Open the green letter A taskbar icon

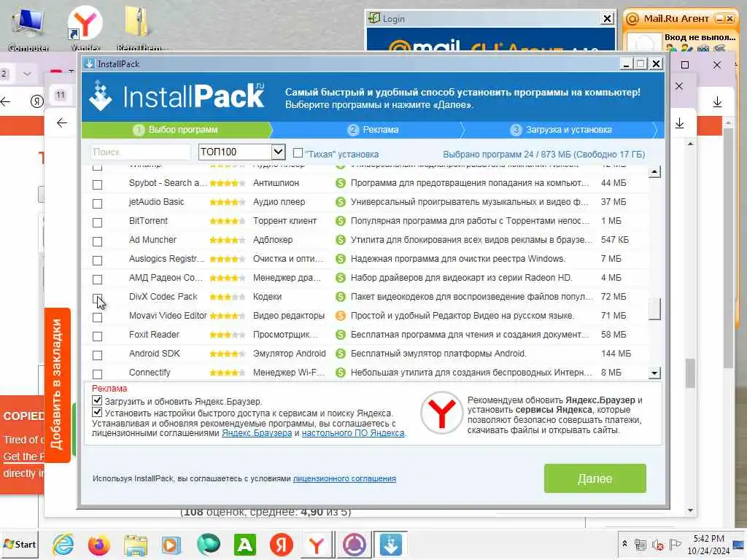coord(245,544)
